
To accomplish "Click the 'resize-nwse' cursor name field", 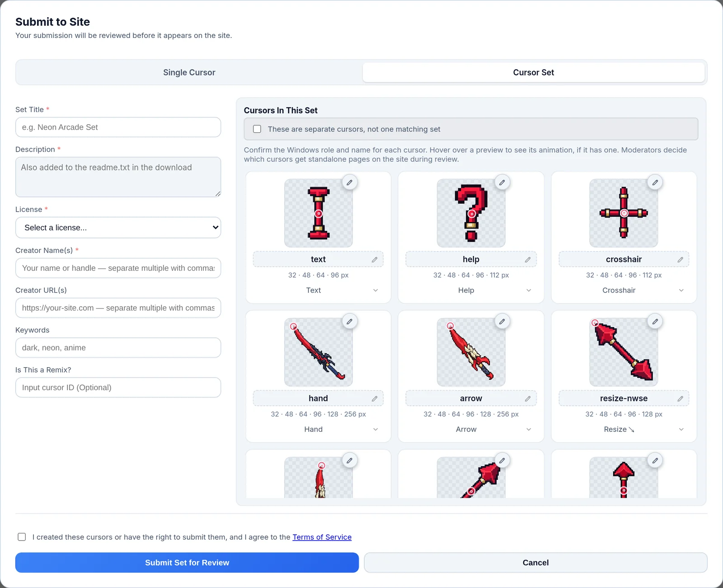I will pyautogui.click(x=624, y=399).
